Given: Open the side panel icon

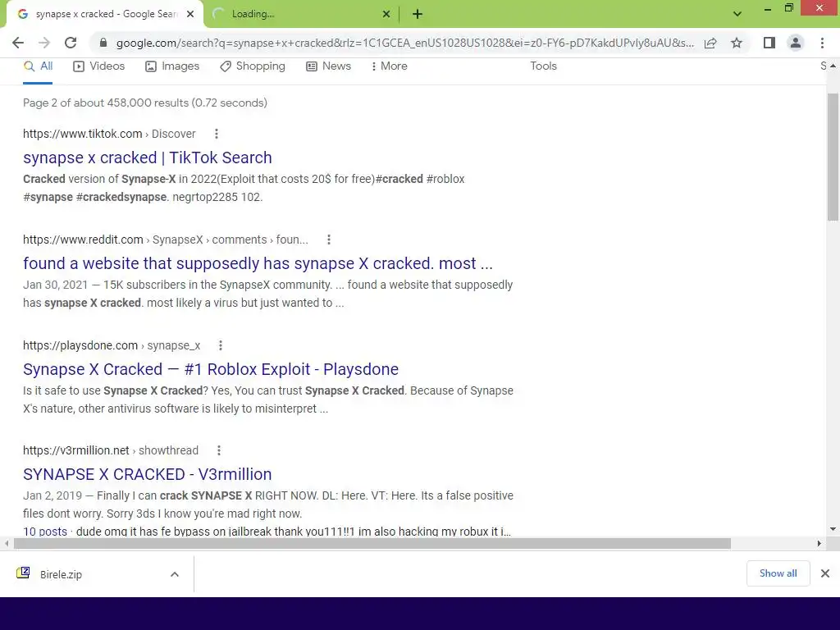Looking at the screenshot, I should [x=769, y=43].
